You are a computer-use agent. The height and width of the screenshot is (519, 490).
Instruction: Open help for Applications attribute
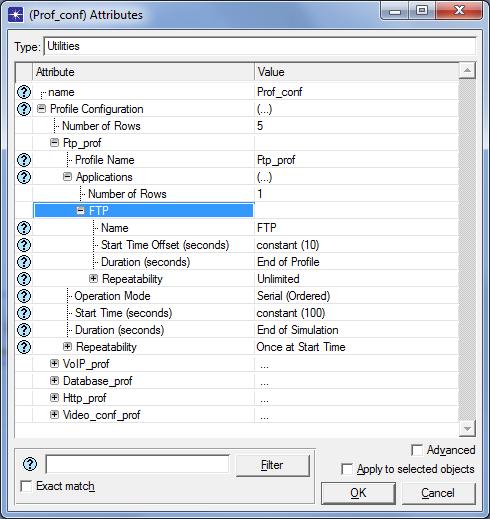click(x=24, y=177)
